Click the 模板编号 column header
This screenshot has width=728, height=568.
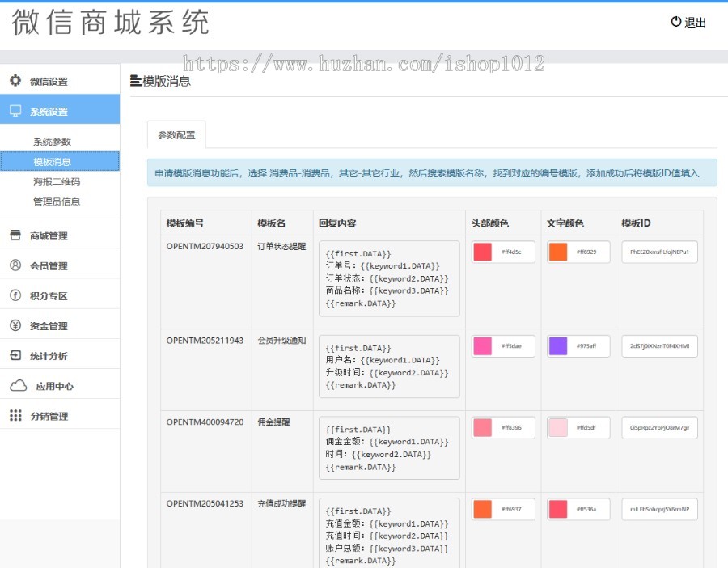(x=184, y=223)
